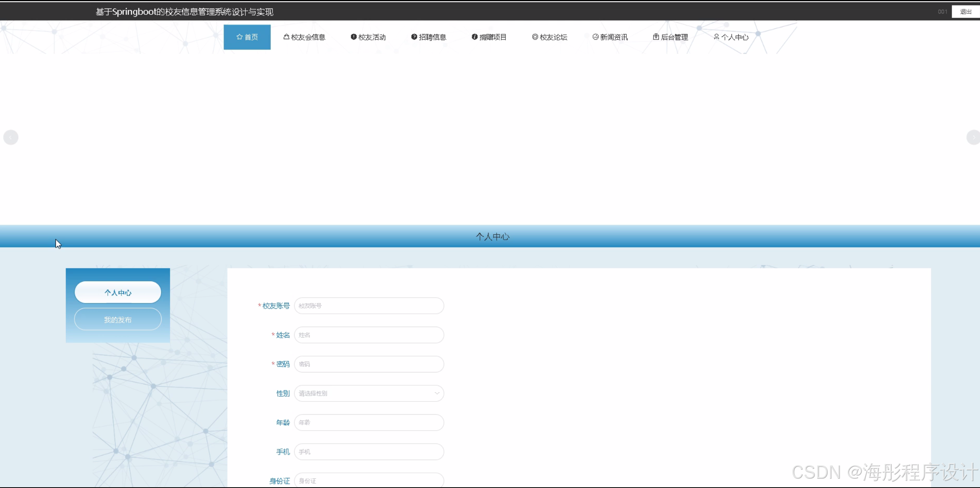Go to previous carousel slide
Screen dimensions: 980x488
pyautogui.click(x=11, y=137)
